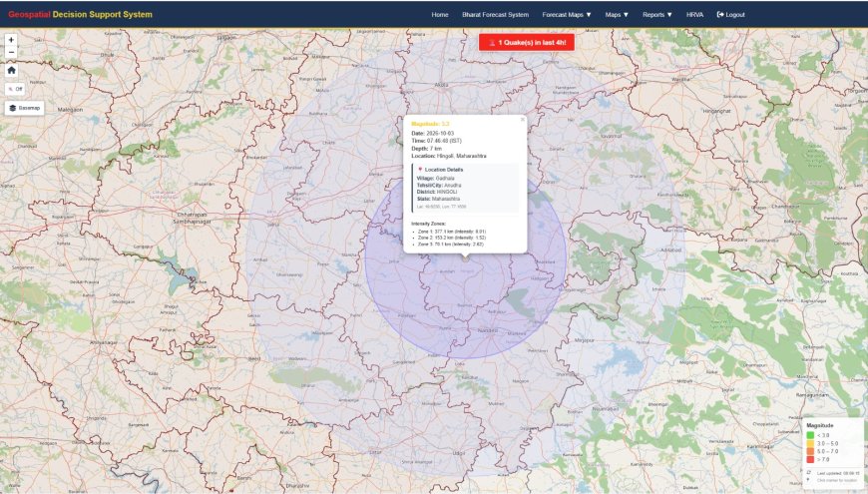Click the Depth 7 km line
This screenshot has width=868, height=494.
426,149
